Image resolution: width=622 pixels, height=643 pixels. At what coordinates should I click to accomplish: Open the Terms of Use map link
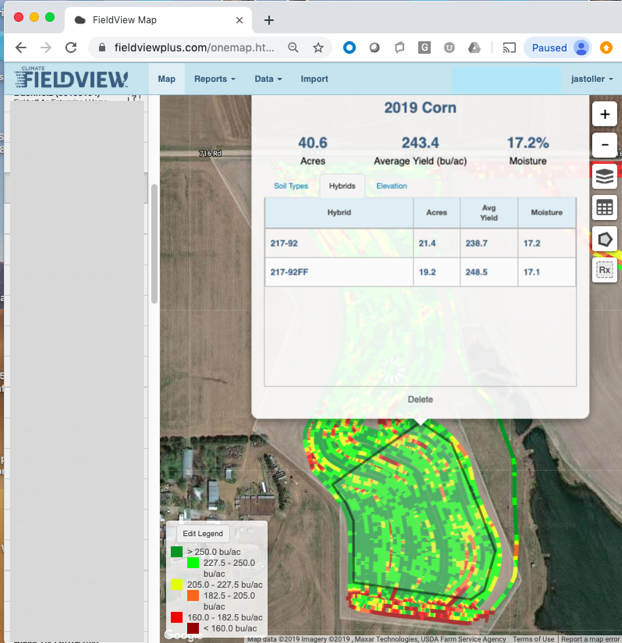[533, 639]
